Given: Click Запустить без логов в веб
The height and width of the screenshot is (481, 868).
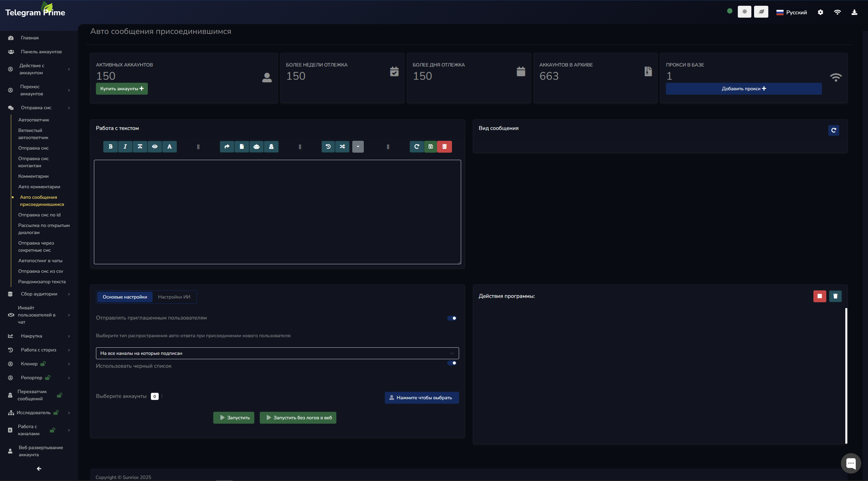Looking at the screenshot, I should (298, 418).
